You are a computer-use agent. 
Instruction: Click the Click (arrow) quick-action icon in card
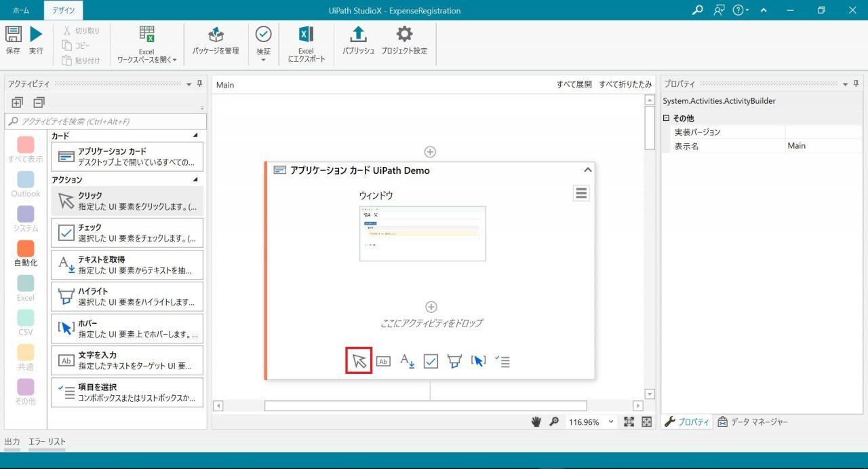pos(359,361)
